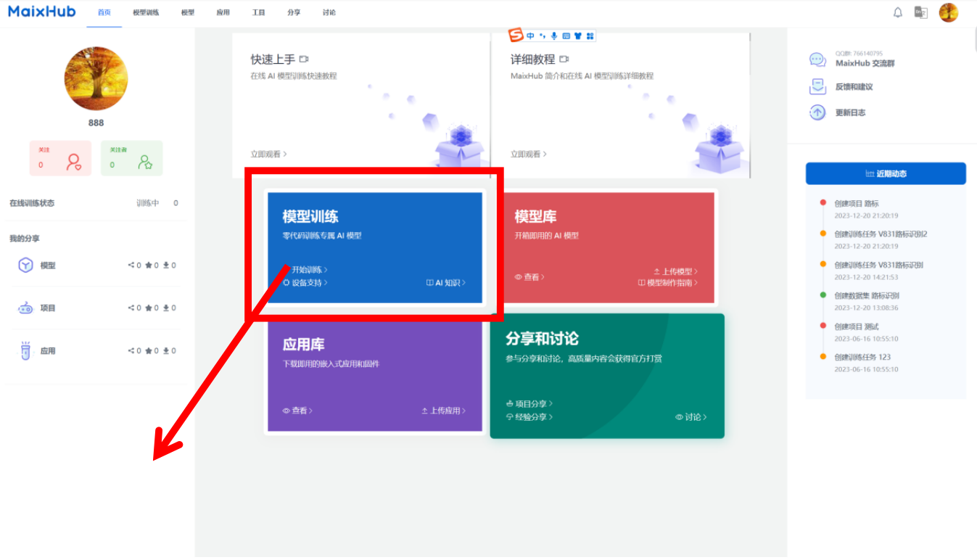The height and width of the screenshot is (560, 977).
Task: Click the chat bubble icon for MaixHub 交流群
Action: (x=817, y=60)
